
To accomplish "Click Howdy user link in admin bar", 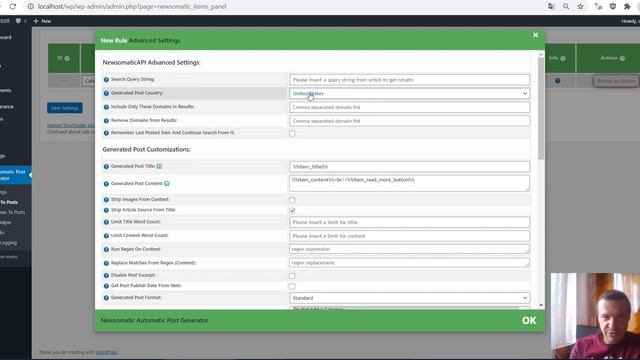I will (630, 21).
